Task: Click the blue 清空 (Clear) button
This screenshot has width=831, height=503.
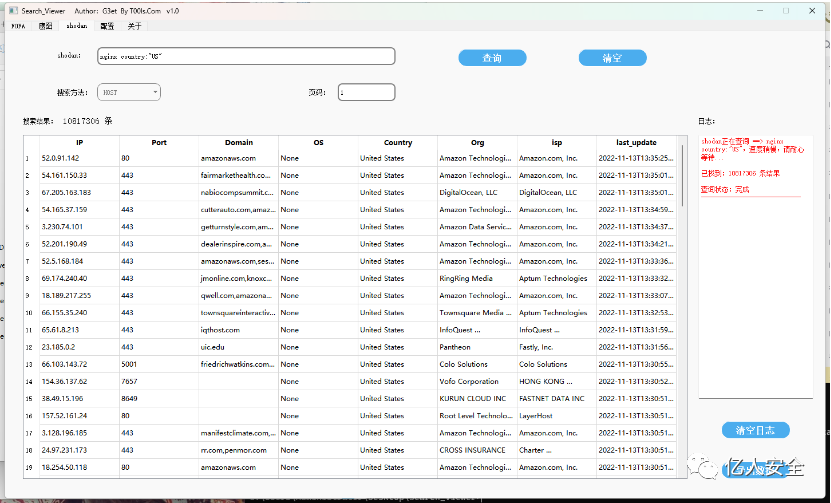Action: click(x=612, y=58)
